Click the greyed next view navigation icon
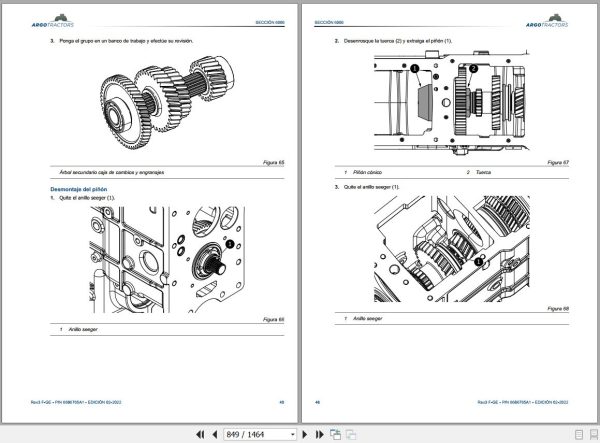 [x=351, y=434]
